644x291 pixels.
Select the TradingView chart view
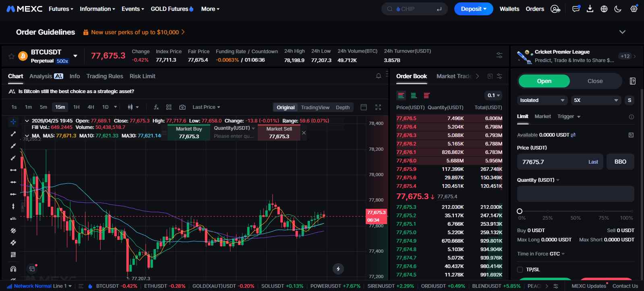pyautogui.click(x=315, y=107)
